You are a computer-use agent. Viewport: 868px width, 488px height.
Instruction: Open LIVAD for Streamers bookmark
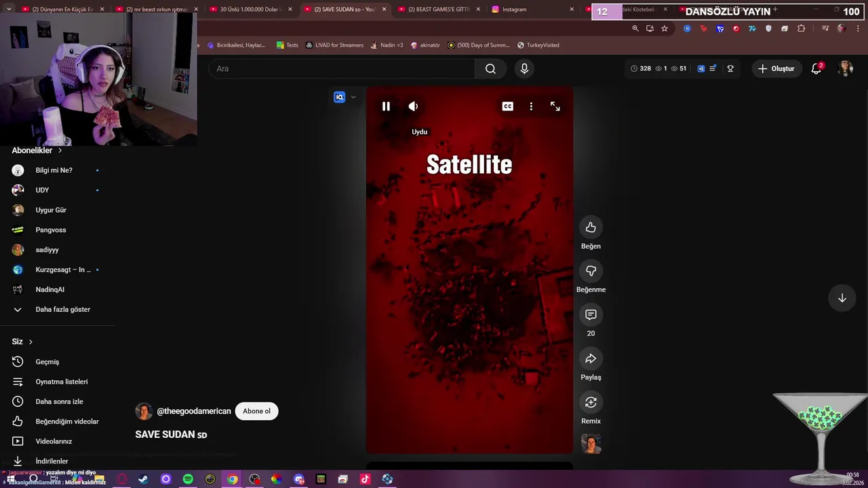[x=334, y=45]
